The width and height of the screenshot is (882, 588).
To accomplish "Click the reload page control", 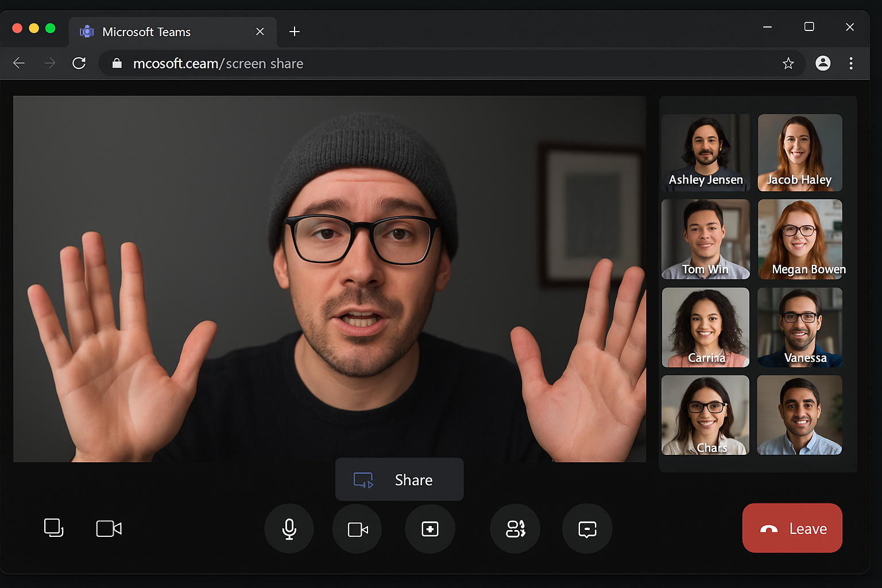I will pyautogui.click(x=79, y=63).
